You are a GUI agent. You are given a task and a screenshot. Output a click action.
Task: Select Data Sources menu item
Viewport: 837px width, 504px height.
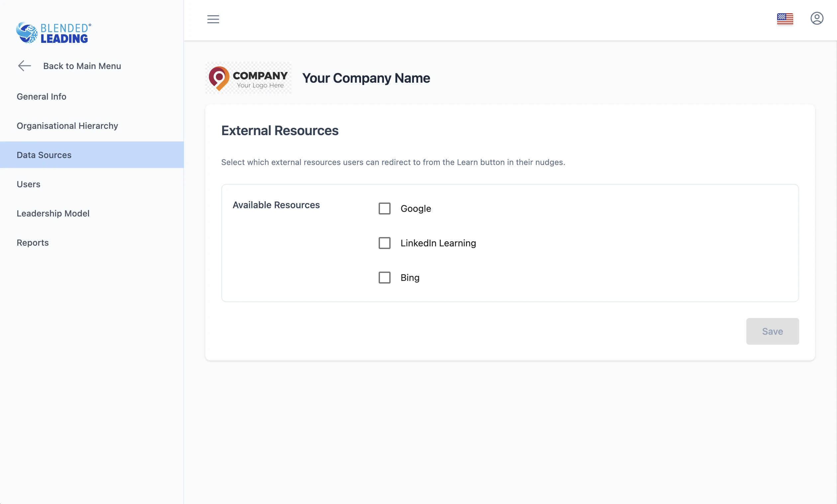coord(44,155)
